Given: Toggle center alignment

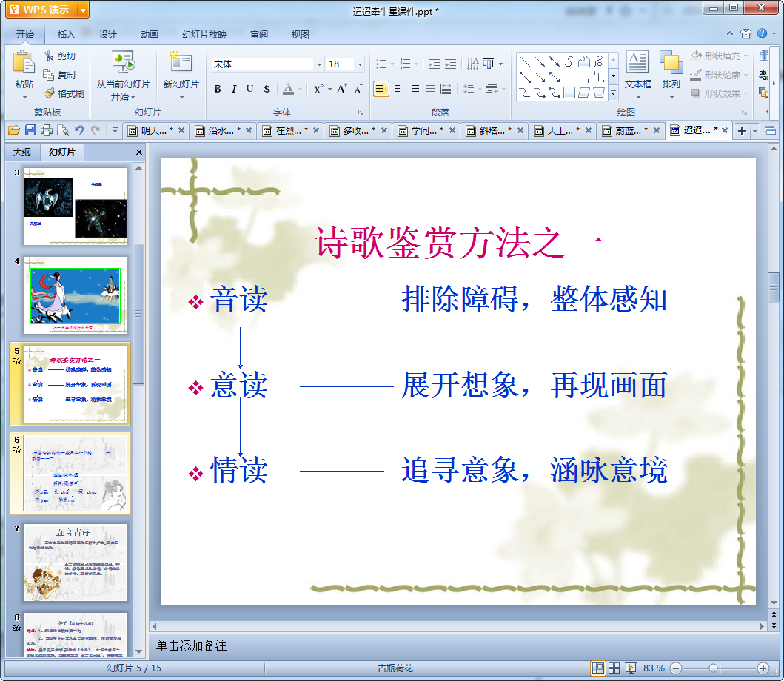Looking at the screenshot, I should pos(398,90).
